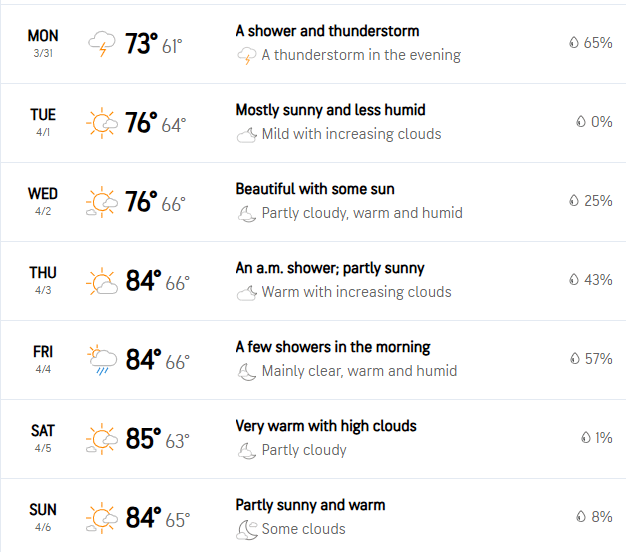Click Tuesday's mostly sunny weather icon

(x=102, y=123)
